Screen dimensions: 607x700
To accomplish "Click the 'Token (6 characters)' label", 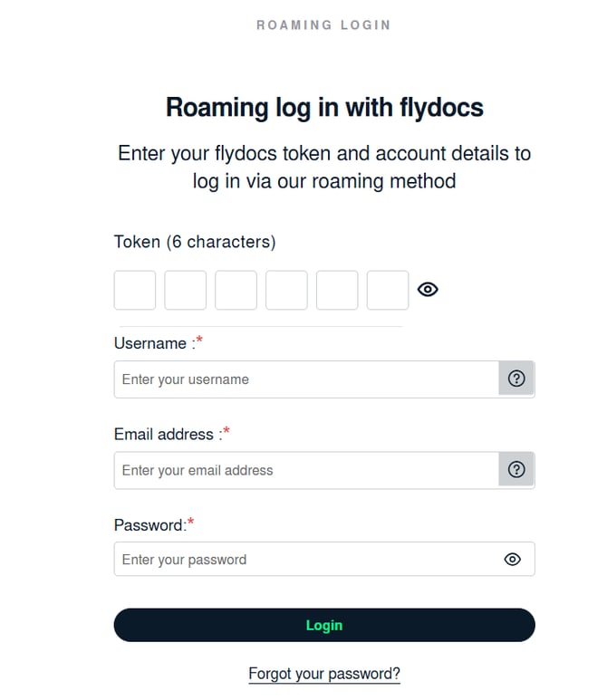I will click(x=195, y=242).
